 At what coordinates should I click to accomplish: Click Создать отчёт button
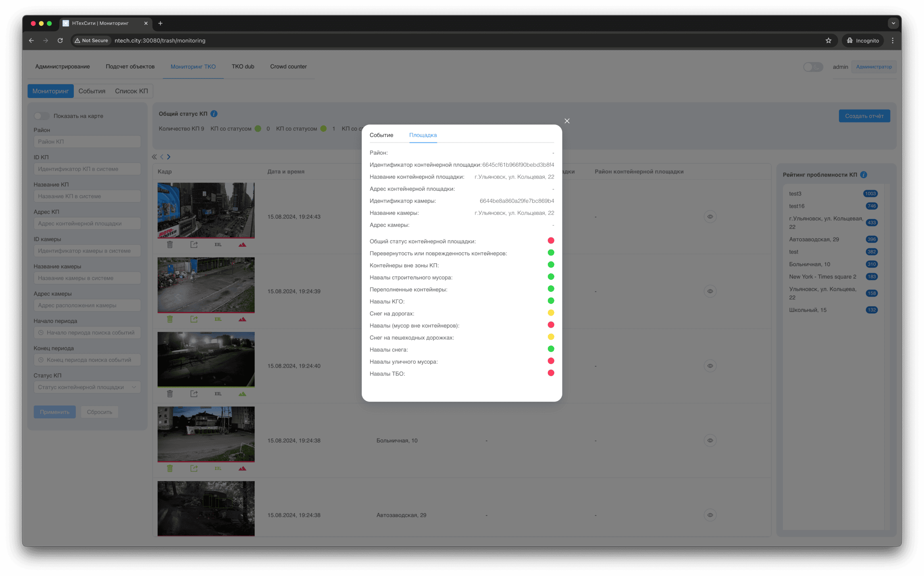coord(864,116)
